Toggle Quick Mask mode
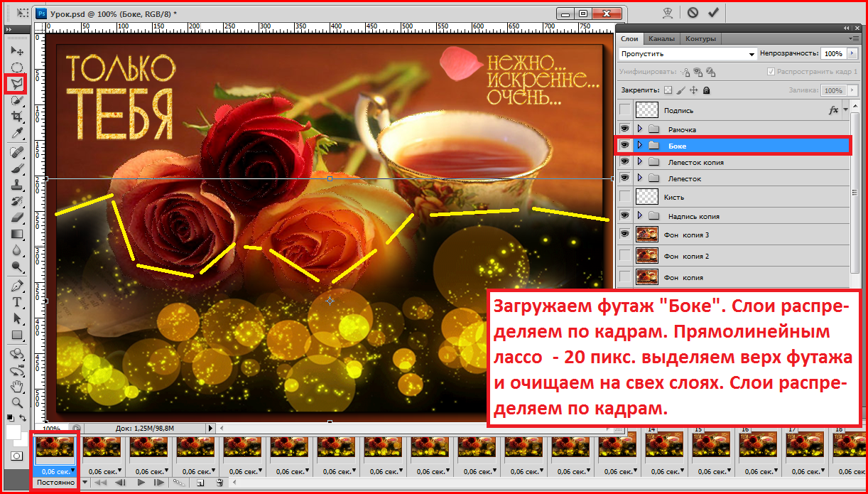 [x=16, y=456]
